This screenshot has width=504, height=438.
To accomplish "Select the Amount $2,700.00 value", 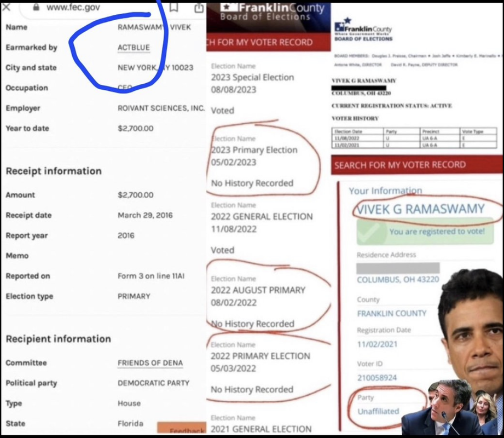I will click(136, 195).
